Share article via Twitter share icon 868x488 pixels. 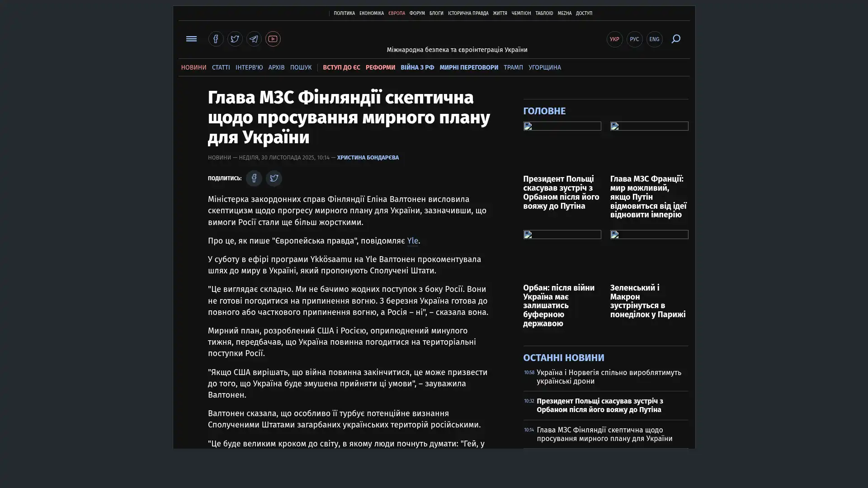[274, 178]
